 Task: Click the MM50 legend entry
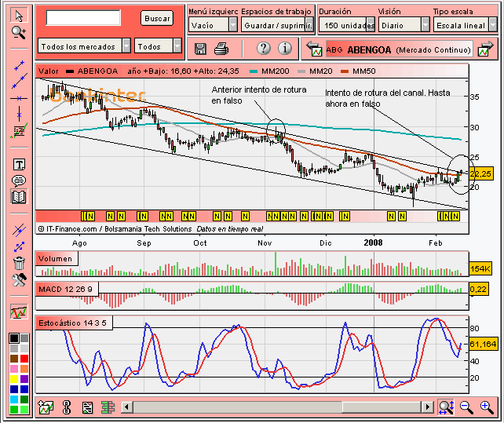(x=359, y=71)
